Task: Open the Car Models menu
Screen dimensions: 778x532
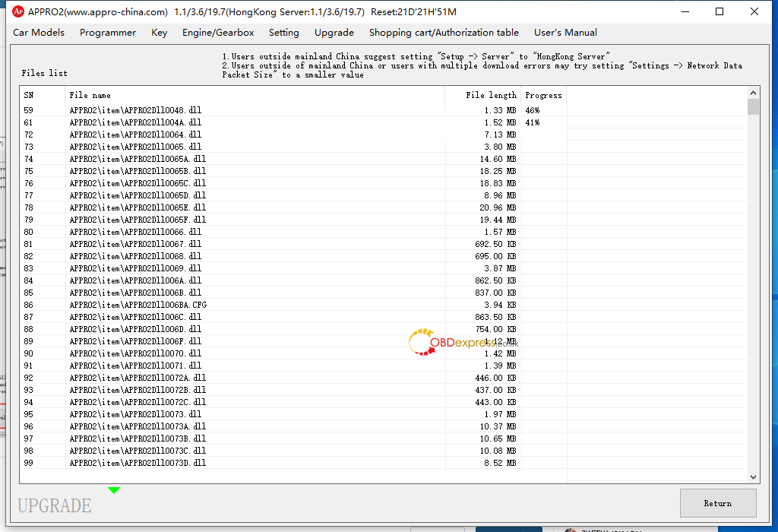Action: click(39, 33)
